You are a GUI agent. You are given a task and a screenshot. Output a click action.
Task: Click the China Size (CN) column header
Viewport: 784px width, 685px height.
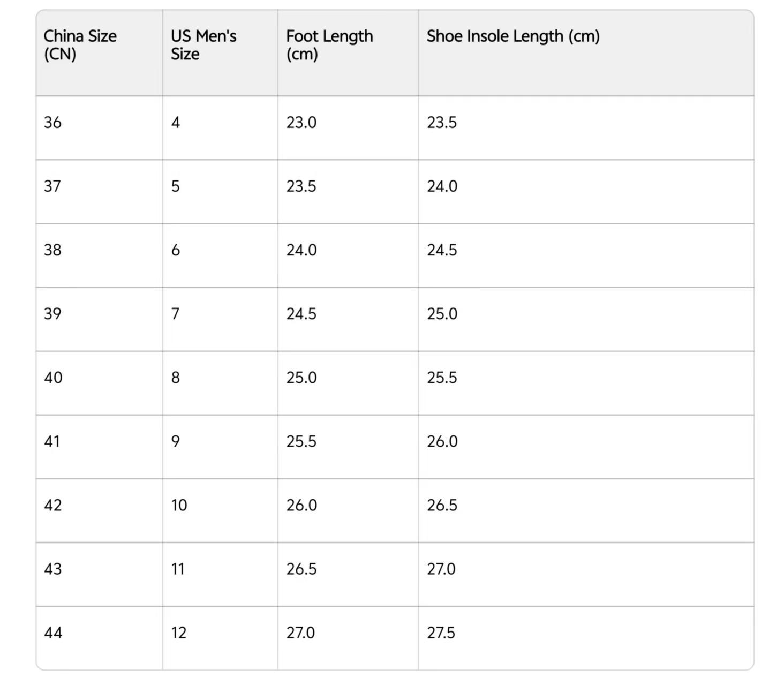coord(80,45)
